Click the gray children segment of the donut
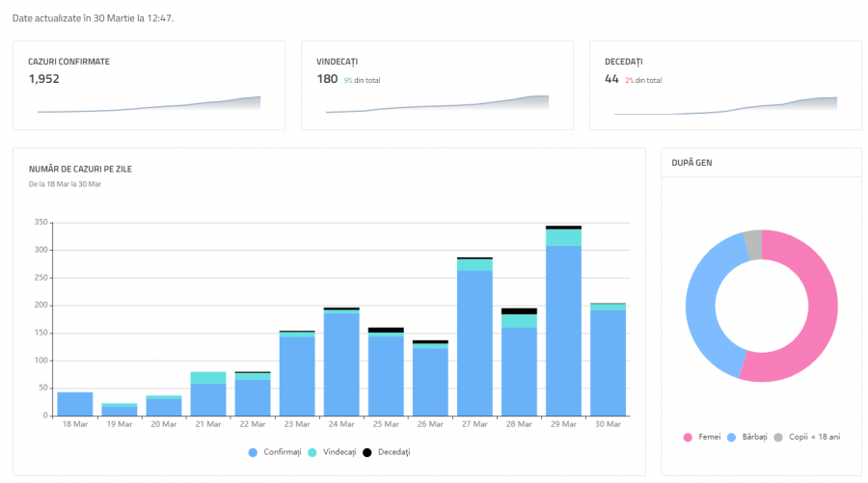Image resolution: width=868 pixels, height=483 pixels. (x=752, y=245)
